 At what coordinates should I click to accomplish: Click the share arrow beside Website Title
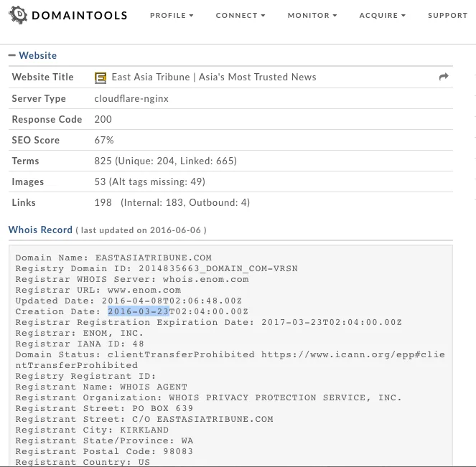(x=444, y=77)
